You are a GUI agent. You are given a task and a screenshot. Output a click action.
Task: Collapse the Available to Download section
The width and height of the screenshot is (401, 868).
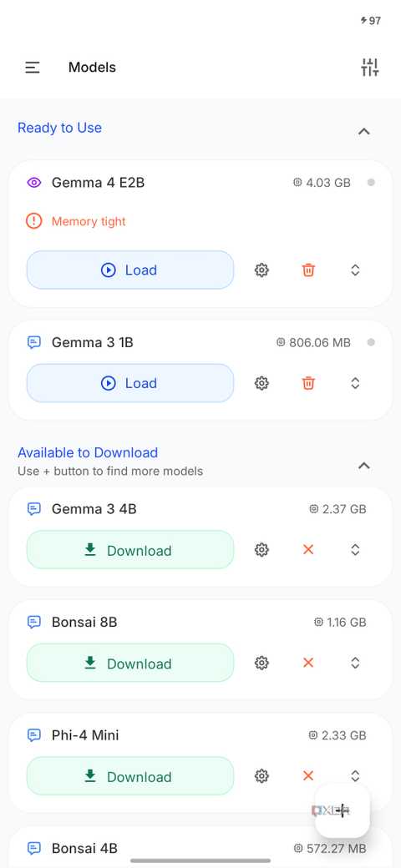tap(364, 466)
